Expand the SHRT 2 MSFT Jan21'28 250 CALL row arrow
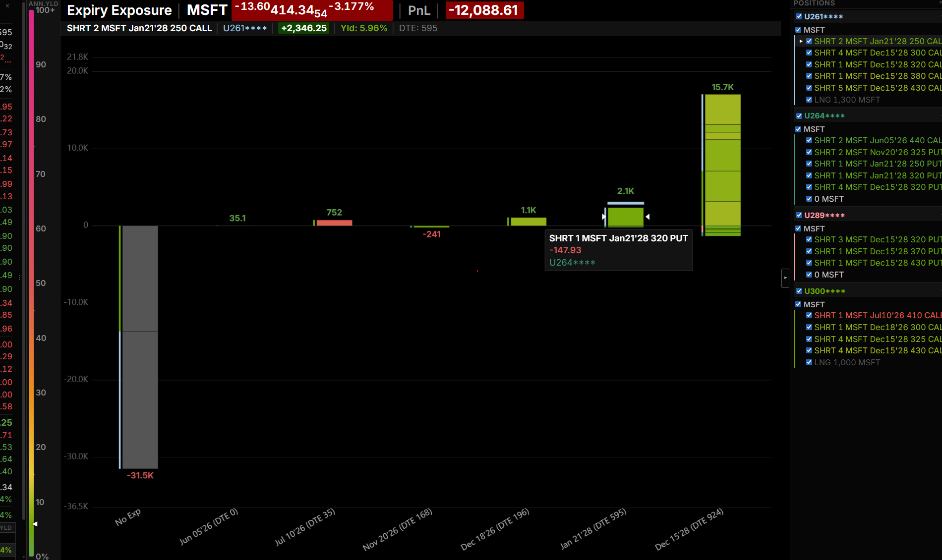Screen dimensions: 942x560 point(801,41)
